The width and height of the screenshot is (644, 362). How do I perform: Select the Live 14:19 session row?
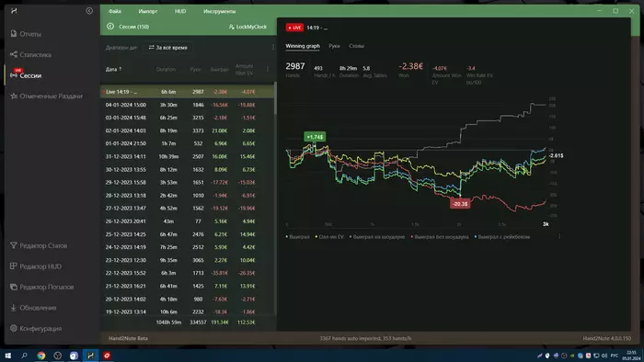click(188, 92)
